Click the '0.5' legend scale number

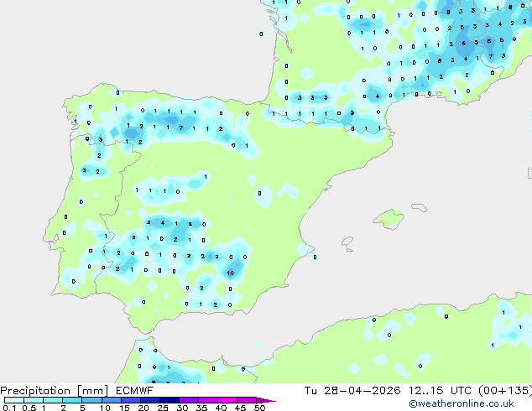29,408
